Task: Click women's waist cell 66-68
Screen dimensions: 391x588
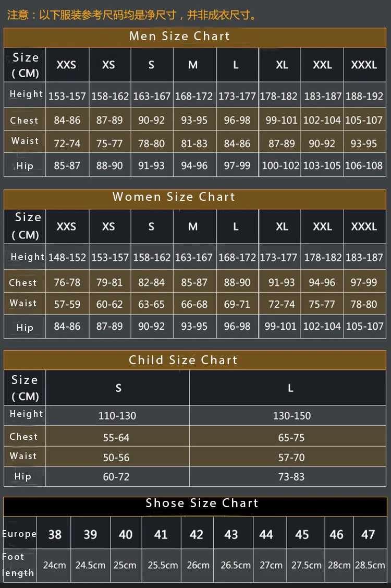Action: (194, 304)
